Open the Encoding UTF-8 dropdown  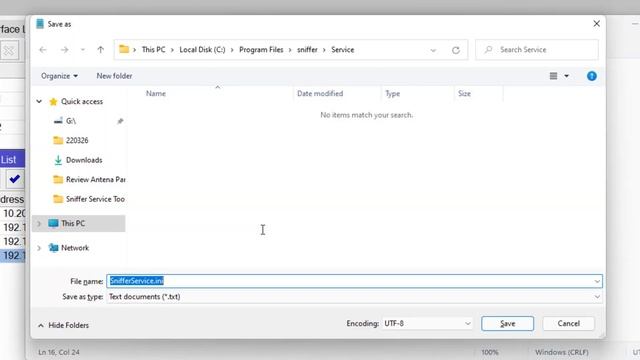click(427, 323)
